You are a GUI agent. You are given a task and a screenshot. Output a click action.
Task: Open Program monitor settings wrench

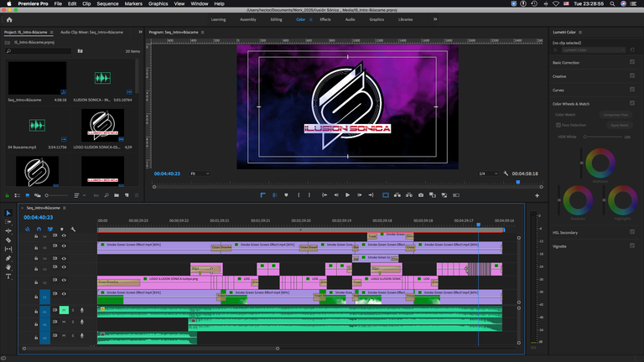[x=506, y=173]
